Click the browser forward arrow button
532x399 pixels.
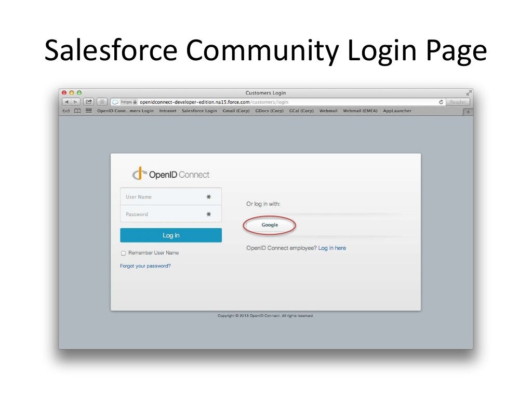point(76,102)
